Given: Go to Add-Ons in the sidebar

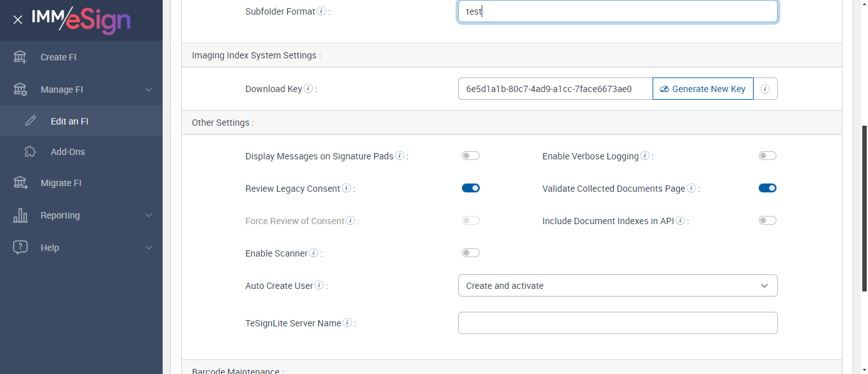Looking at the screenshot, I should 67,152.
